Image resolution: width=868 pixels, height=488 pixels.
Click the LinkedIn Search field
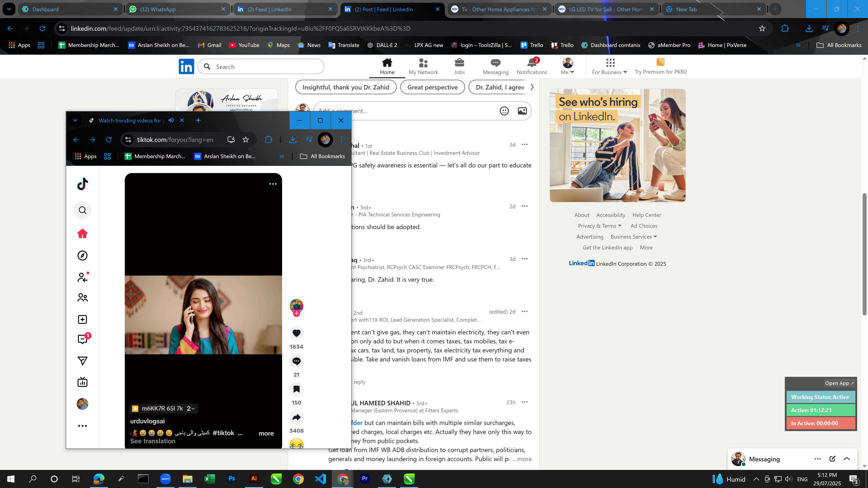pyautogui.click(x=261, y=67)
